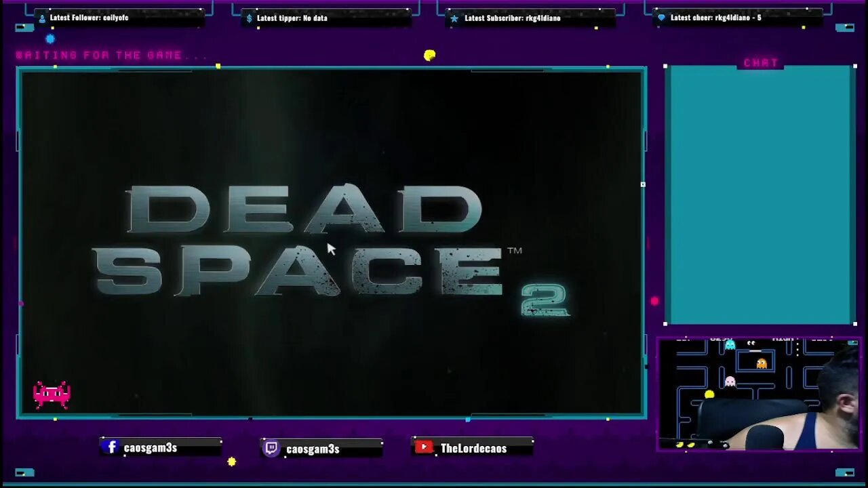Click the Latest Subscriber star icon

coord(454,18)
